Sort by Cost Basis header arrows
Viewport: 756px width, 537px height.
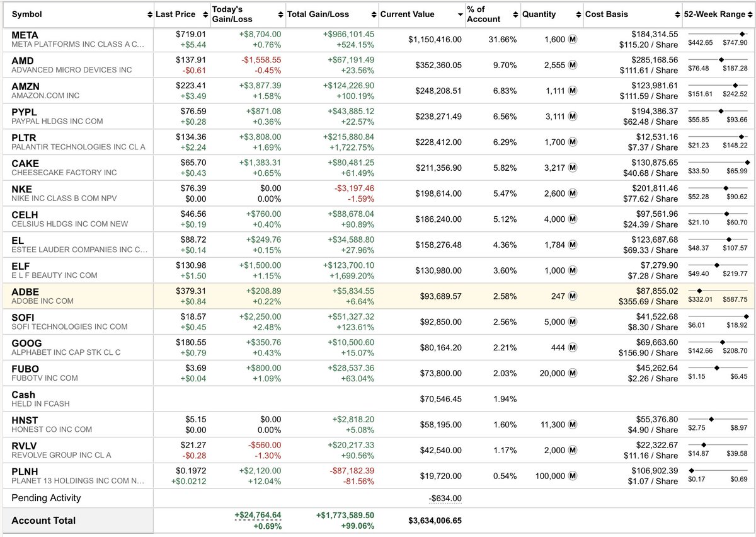click(678, 14)
